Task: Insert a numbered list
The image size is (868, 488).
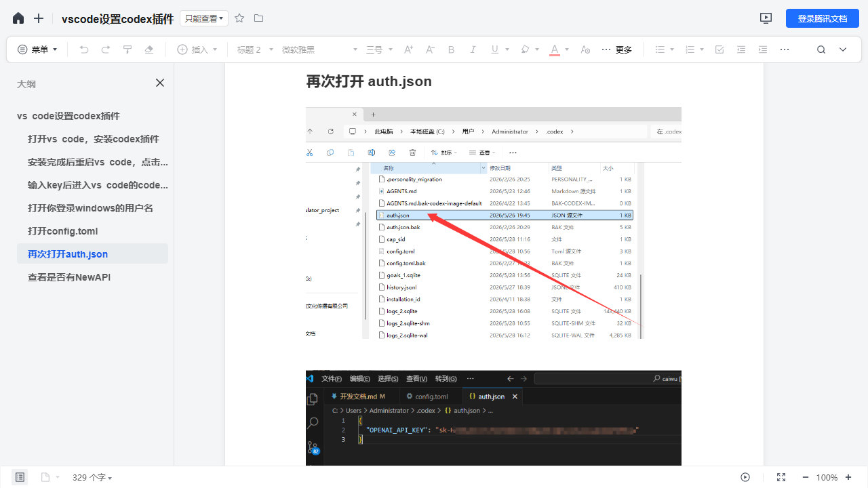Action: [x=690, y=49]
